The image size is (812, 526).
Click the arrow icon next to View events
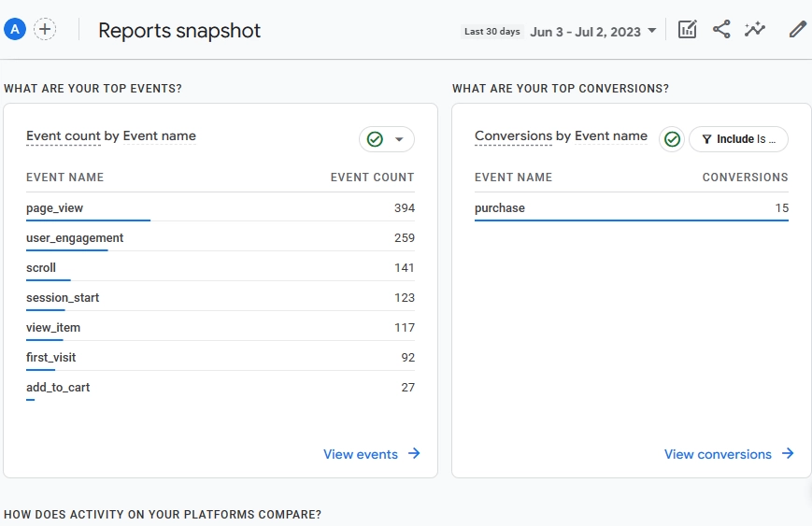point(414,453)
